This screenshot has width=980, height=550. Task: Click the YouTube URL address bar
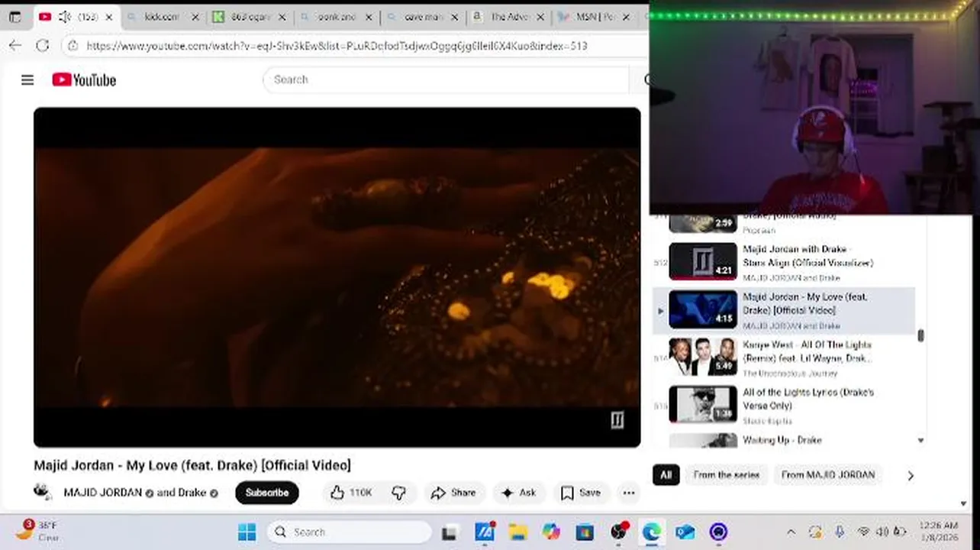pyautogui.click(x=337, y=46)
